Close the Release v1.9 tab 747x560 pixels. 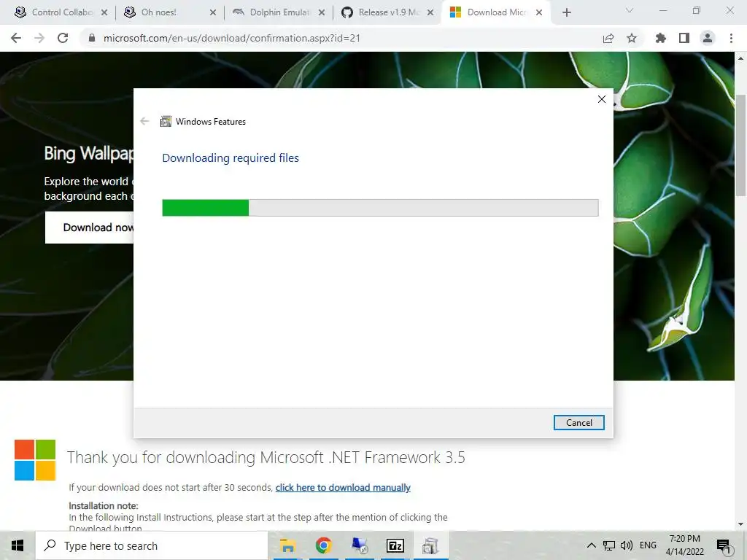[x=430, y=13]
